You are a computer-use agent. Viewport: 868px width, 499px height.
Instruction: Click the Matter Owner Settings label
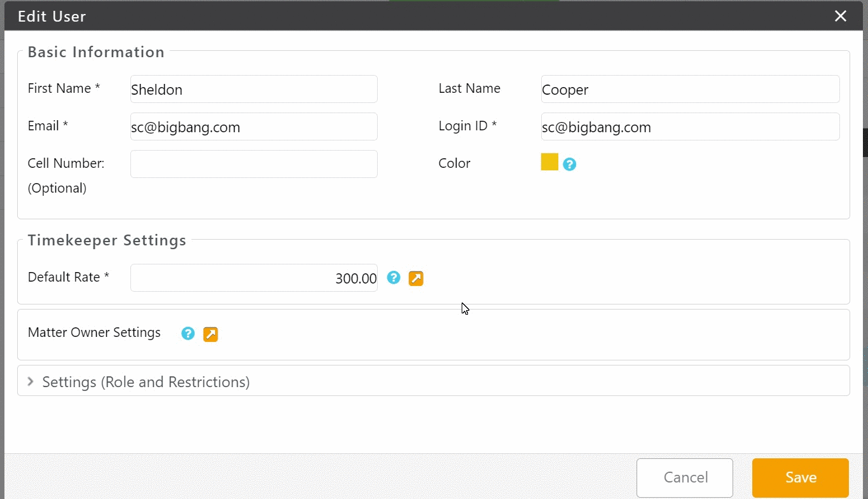tap(94, 332)
